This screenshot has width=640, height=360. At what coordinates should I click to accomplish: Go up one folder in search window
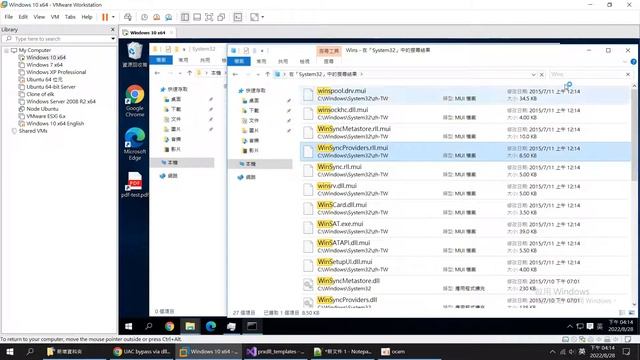(x=267, y=74)
